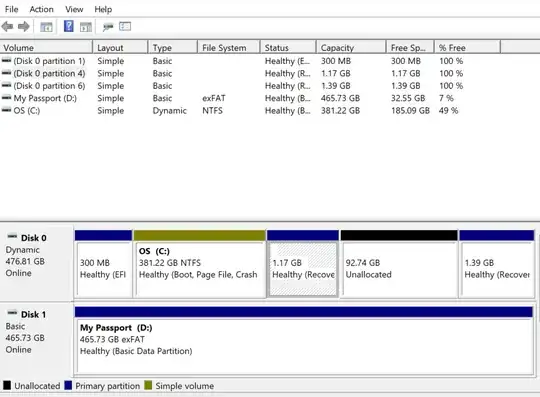Select the Disk 0 partition 6 volume icon
The height and width of the screenshot is (397, 540).
(6, 85)
